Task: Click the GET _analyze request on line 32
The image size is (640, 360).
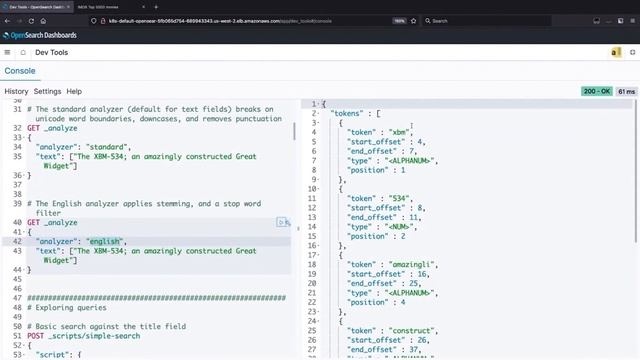Action: pyautogui.click(x=52, y=128)
